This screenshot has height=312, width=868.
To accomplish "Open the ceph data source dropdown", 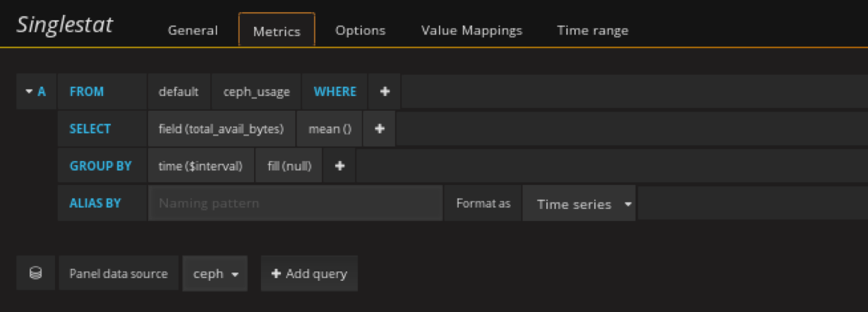I will pos(215,274).
